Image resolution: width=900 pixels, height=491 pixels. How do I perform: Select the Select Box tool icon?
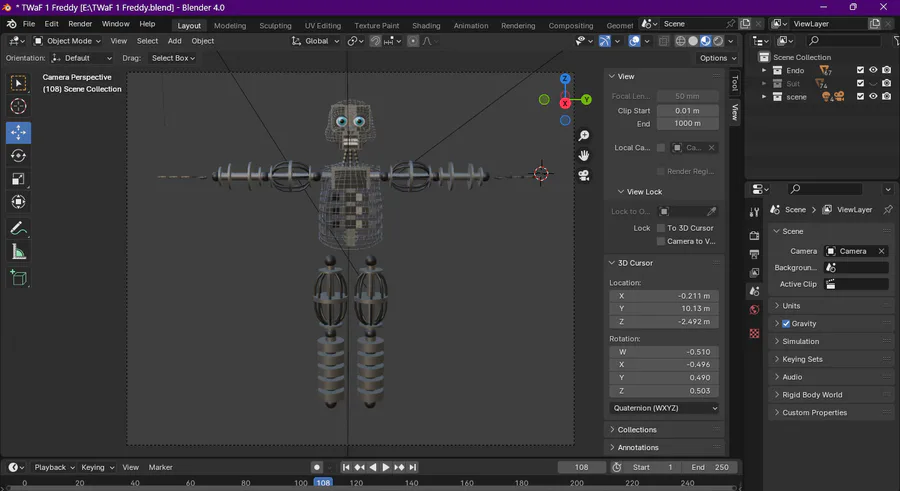click(x=18, y=83)
